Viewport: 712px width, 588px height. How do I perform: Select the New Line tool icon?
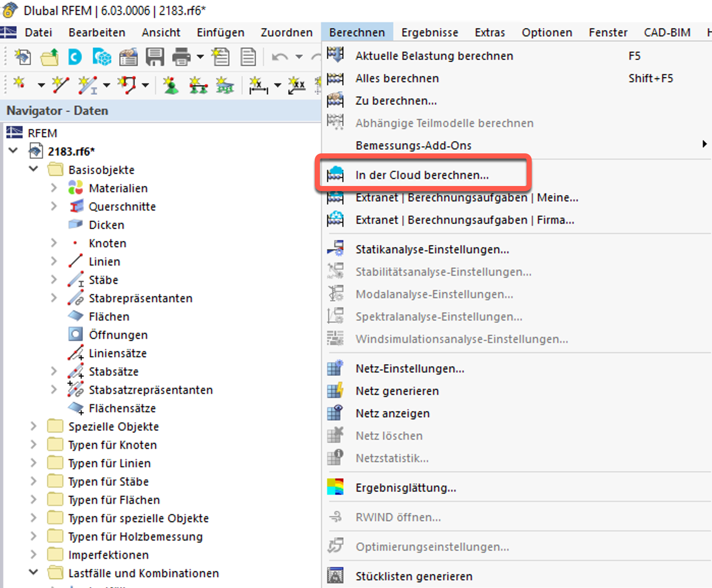pyautogui.click(x=61, y=85)
